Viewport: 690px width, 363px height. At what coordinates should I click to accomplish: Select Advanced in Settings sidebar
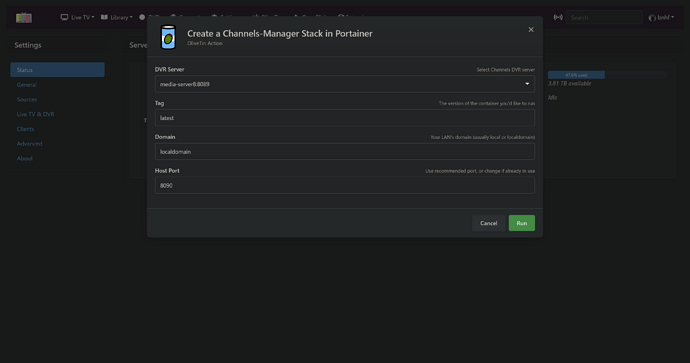[29, 143]
